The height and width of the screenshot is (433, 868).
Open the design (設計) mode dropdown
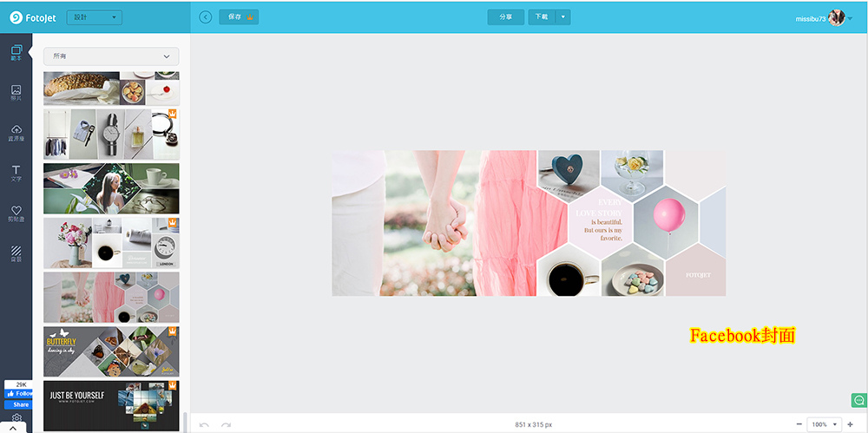pos(94,17)
